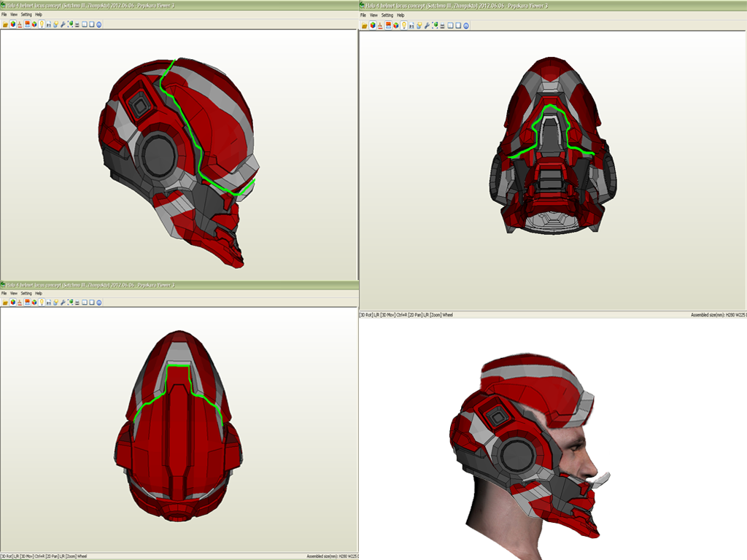Click the lower-left window's Pepakura Viewer title bar
Viewport: 747px width, 560px height.
point(179,285)
